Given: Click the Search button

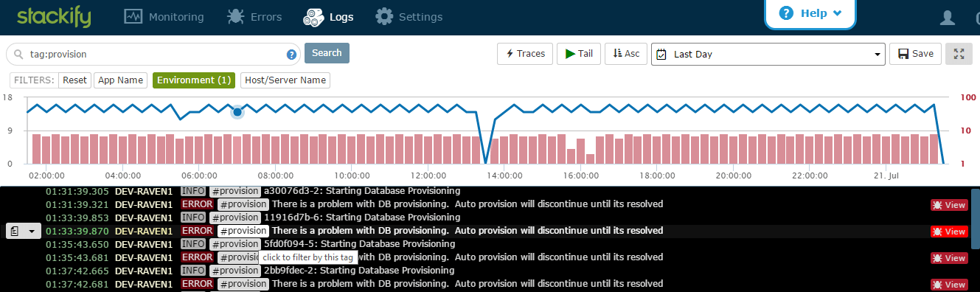Looking at the screenshot, I should click(x=327, y=53).
